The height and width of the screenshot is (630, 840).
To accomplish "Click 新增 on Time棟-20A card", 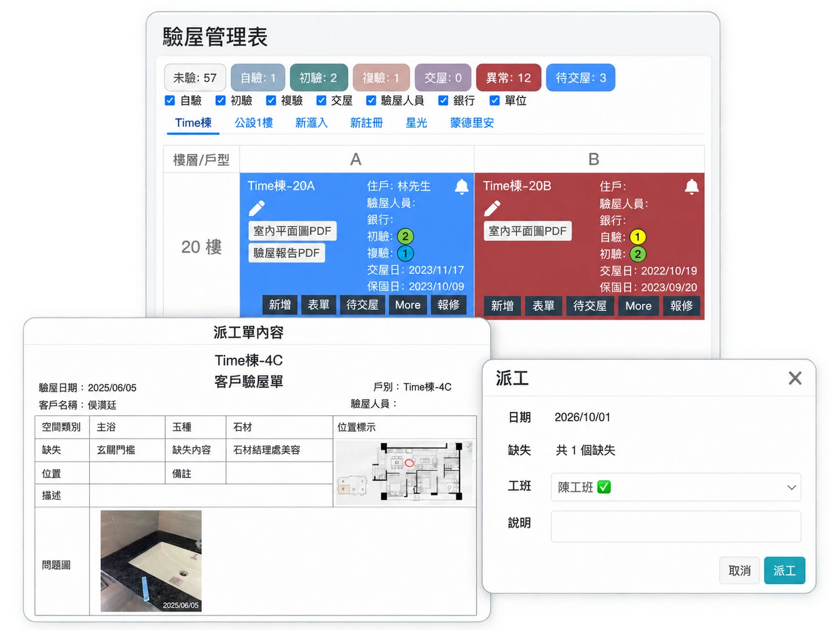I will (280, 305).
